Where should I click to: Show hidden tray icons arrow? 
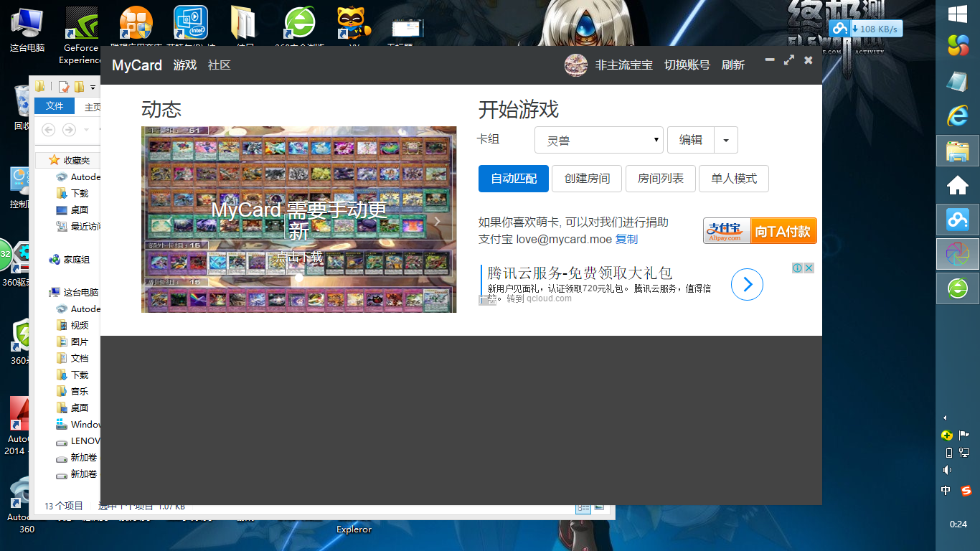coord(945,418)
